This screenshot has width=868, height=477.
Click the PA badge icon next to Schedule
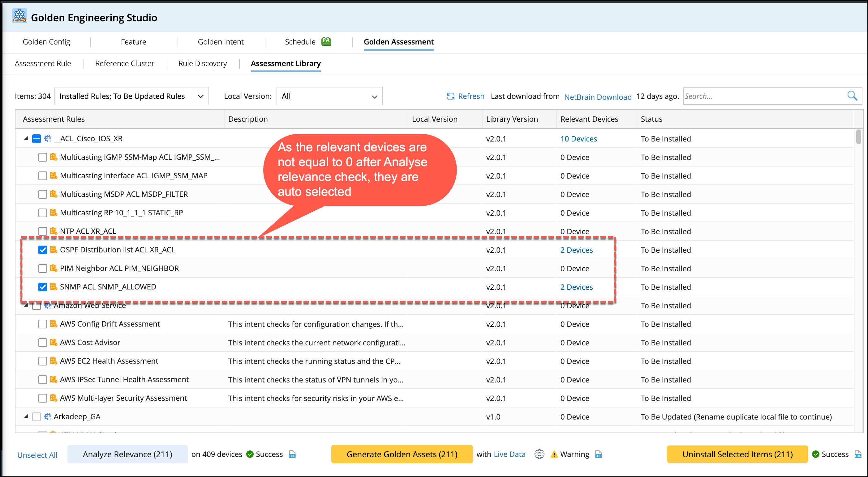point(326,41)
